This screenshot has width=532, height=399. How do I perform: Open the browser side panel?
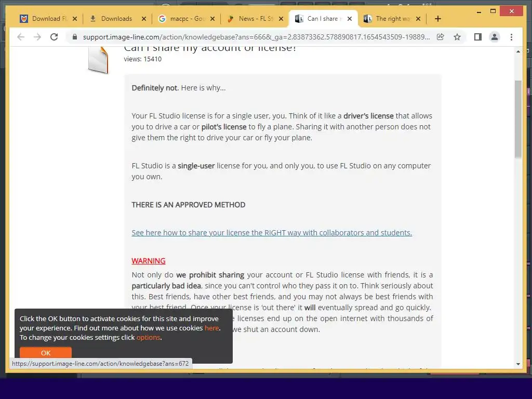click(x=478, y=37)
